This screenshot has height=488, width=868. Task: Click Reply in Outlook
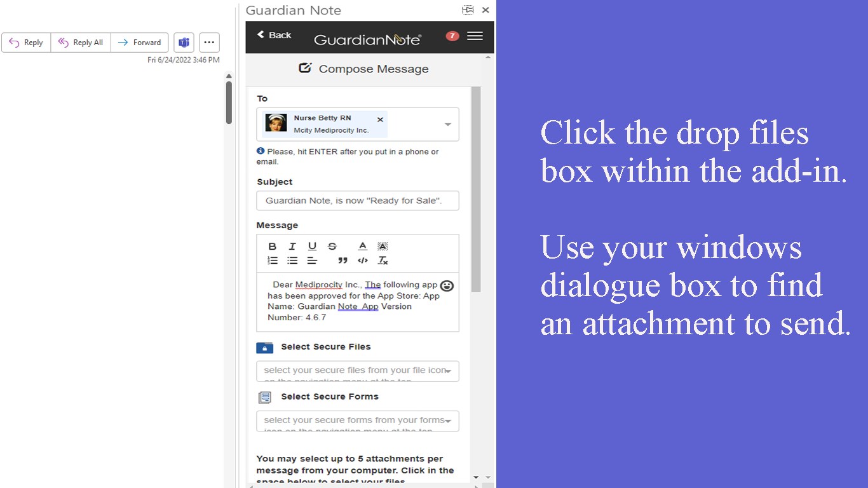click(x=26, y=43)
